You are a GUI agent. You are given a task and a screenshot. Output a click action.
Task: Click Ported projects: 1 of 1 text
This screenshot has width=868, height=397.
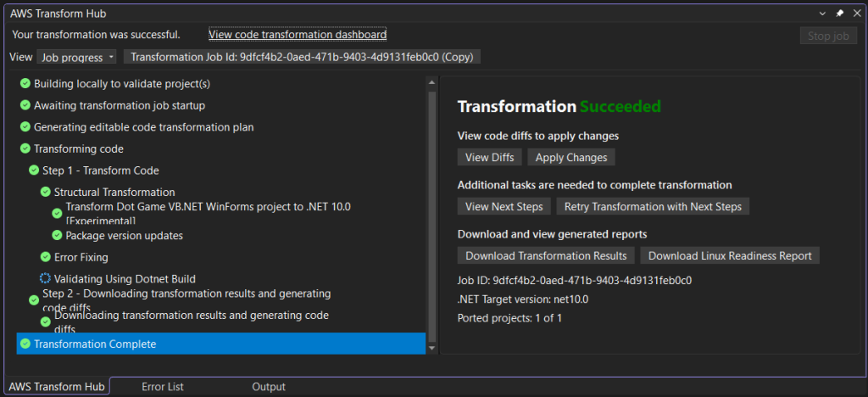pyautogui.click(x=509, y=318)
